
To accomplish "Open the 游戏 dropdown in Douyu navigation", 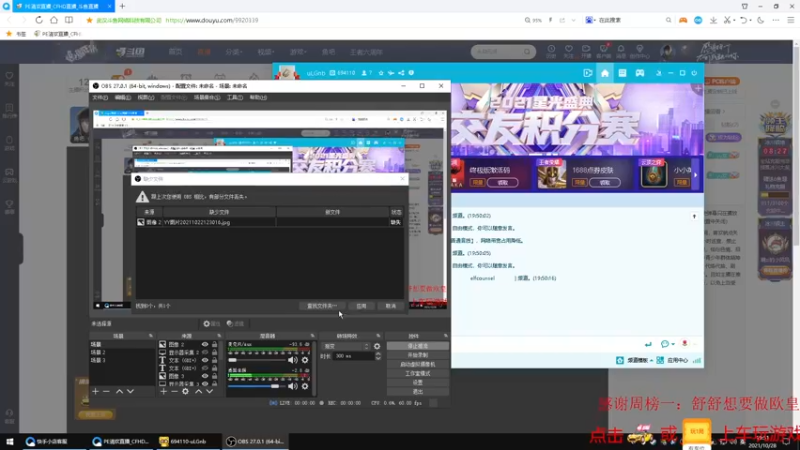I will click(298, 52).
